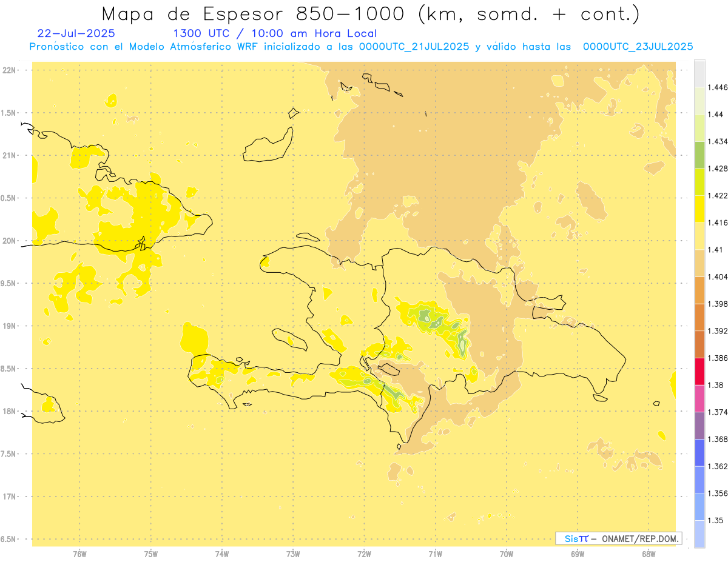
Task: Click the legend value "1.434"
Action: pyautogui.click(x=718, y=142)
